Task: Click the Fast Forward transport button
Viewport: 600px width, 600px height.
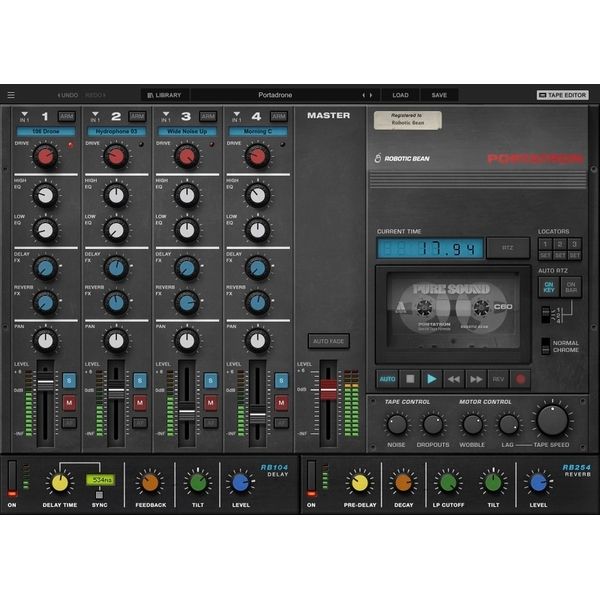Action: point(476,379)
